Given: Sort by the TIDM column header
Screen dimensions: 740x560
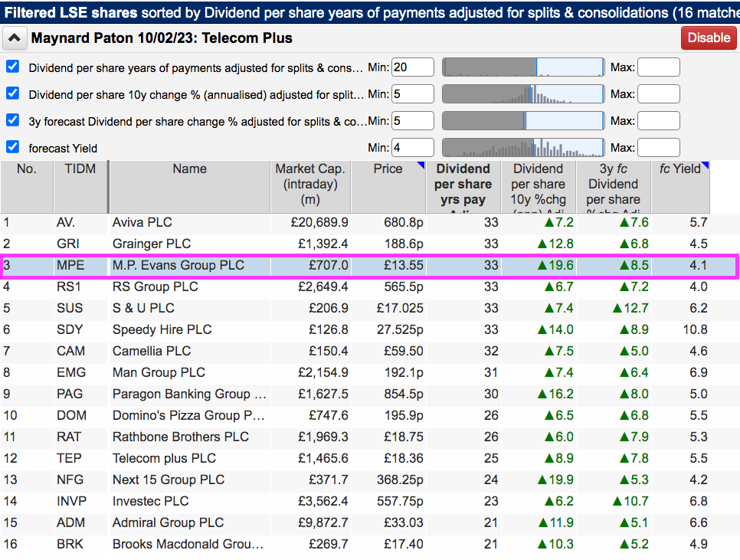Looking at the screenshot, I should click(80, 169).
